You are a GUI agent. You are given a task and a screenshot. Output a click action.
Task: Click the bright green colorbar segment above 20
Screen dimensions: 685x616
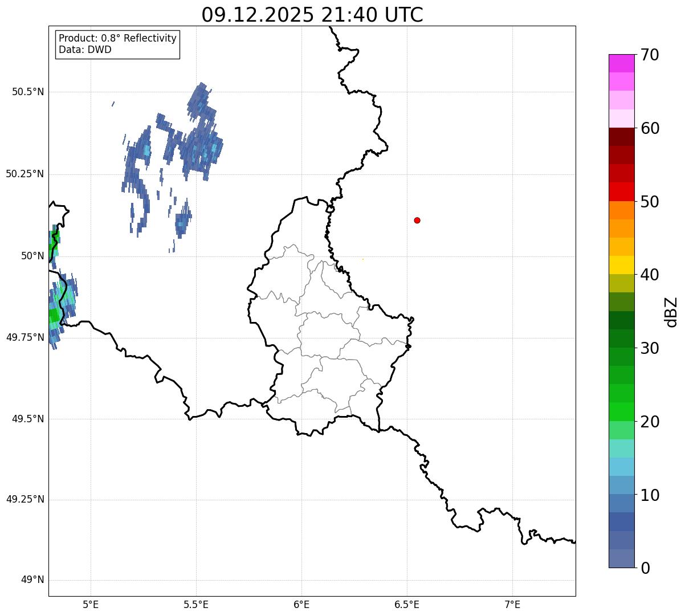[622, 411]
